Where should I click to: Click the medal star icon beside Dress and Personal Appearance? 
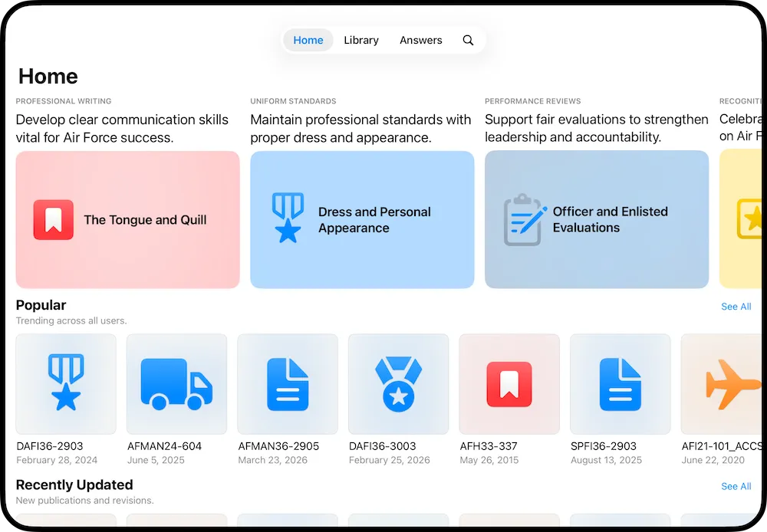coord(288,218)
